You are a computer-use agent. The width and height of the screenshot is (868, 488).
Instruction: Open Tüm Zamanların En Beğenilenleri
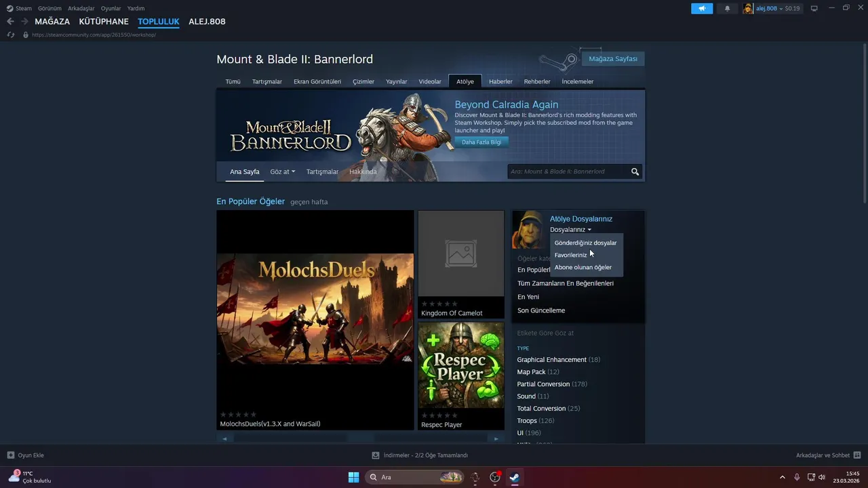[x=566, y=283]
